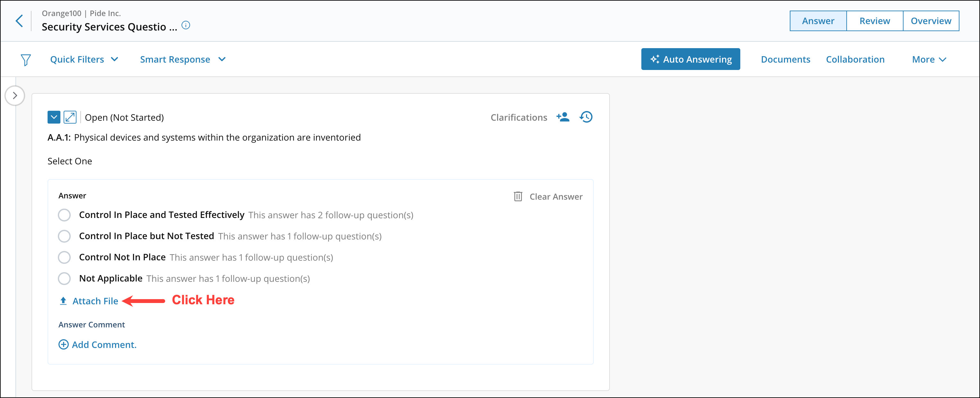
Task: Click the Open (Not Started) status text
Action: point(124,117)
